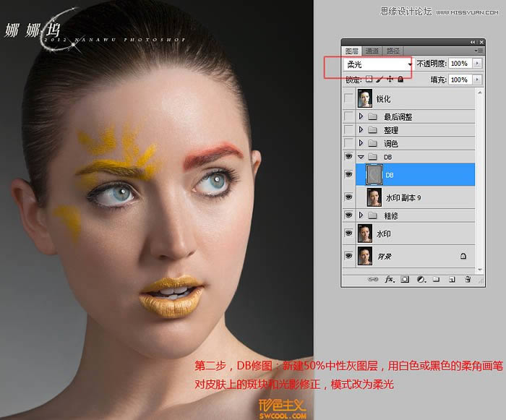Image resolution: width=506 pixels, height=420 pixels.
Task: Click the lock position (move arrows) icon
Action: pyautogui.click(x=390, y=80)
